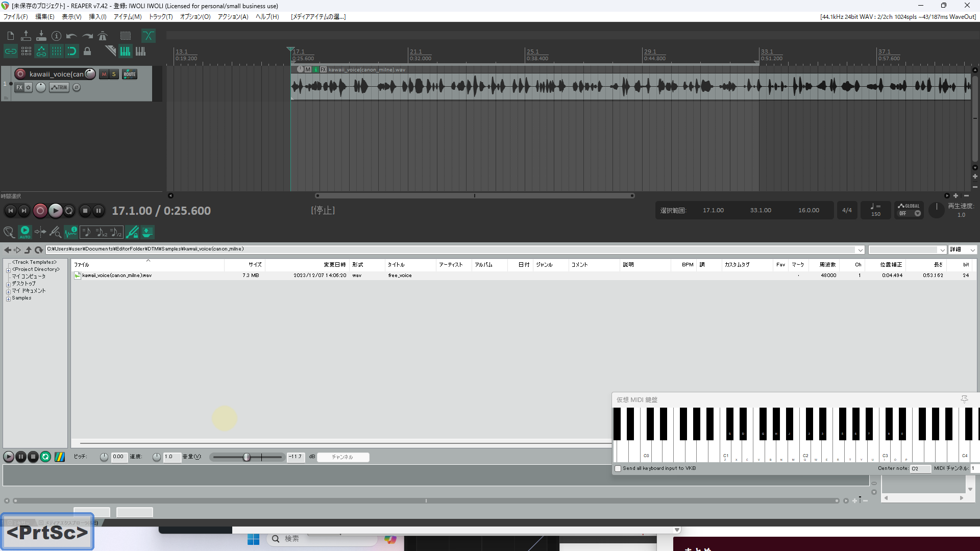Open the オプション(O) menu
The height and width of the screenshot is (551, 980).
click(195, 17)
